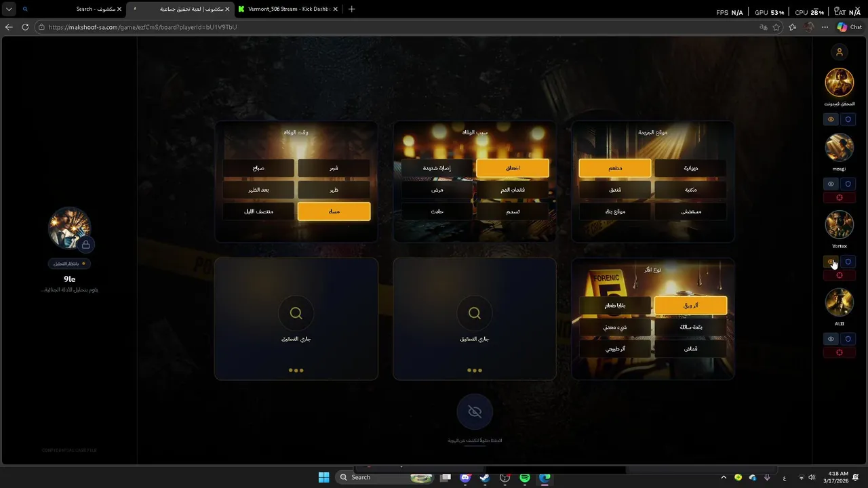Select حادث cause of death

click(437, 211)
